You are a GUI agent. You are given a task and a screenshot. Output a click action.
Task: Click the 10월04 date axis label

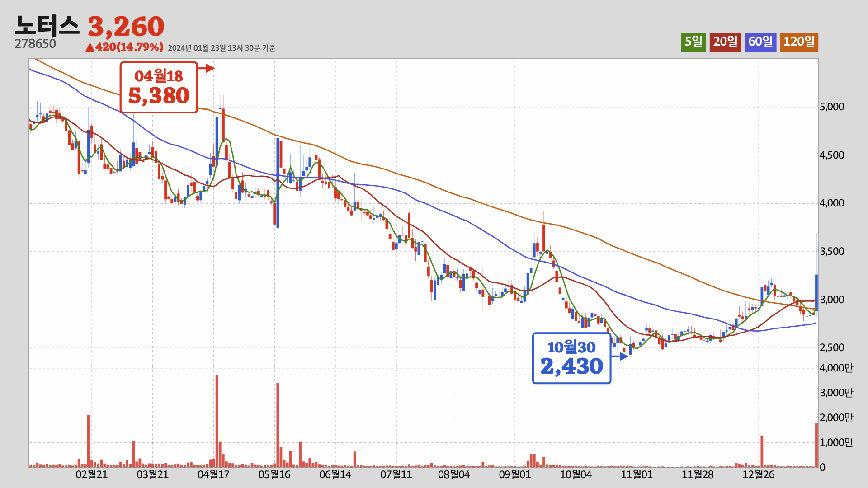click(576, 475)
